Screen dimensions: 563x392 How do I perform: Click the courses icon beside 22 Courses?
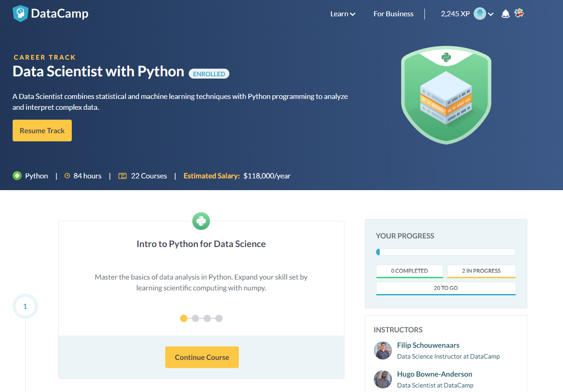click(122, 176)
